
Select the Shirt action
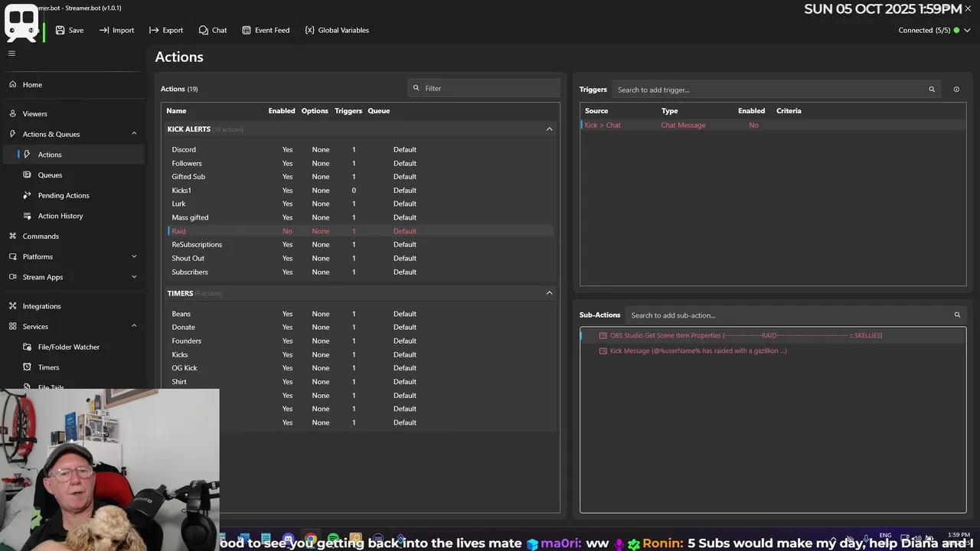(x=360, y=382)
